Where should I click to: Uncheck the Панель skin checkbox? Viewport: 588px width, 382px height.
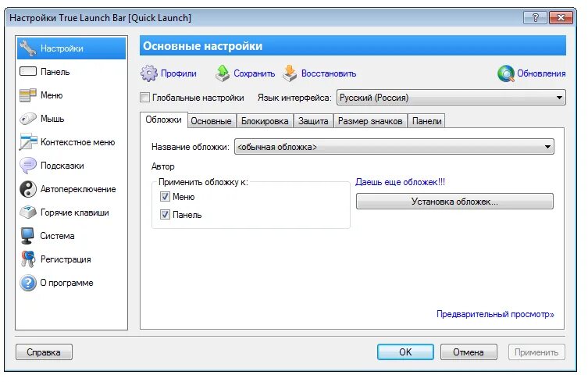coord(165,214)
